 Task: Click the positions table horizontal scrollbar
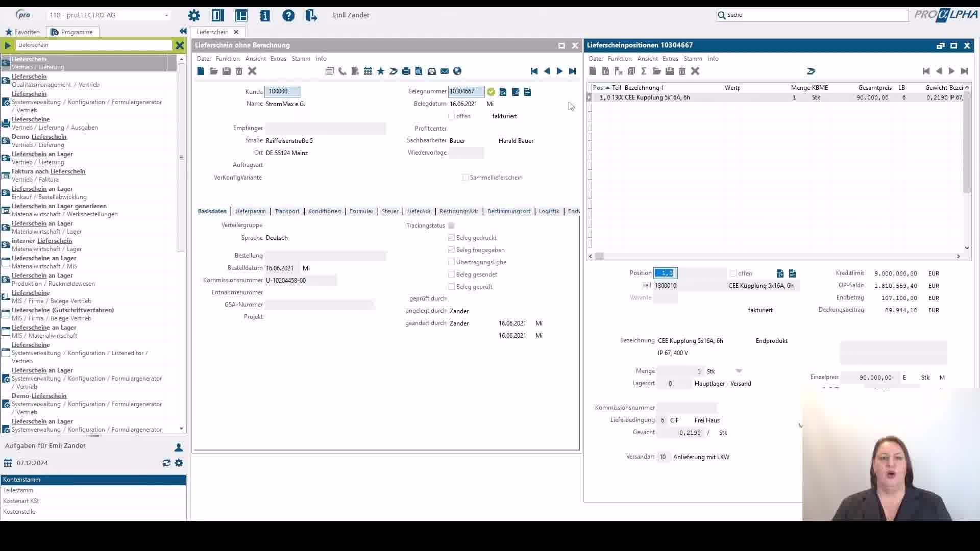point(600,256)
